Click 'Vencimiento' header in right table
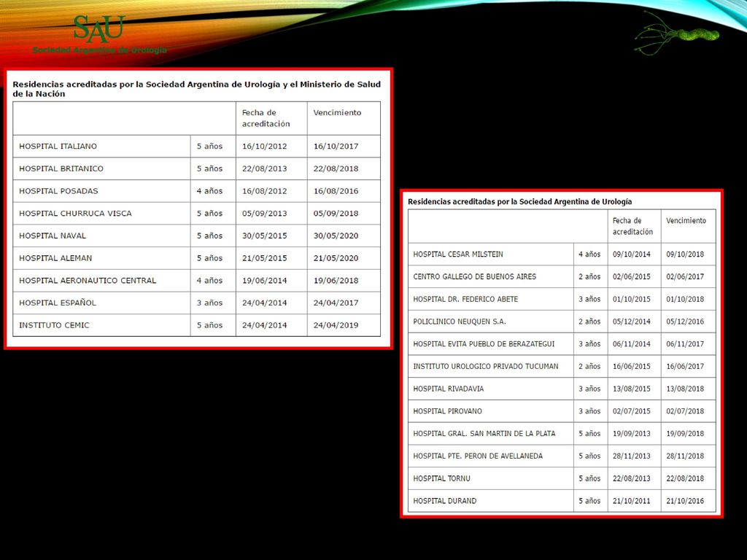Image resolution: width=747 pixels, height=560 pixels. click(686, 220)
